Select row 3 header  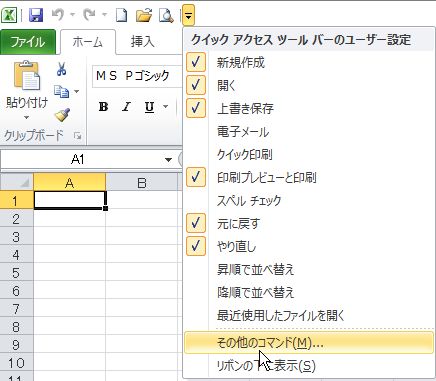tap(16, 237)
